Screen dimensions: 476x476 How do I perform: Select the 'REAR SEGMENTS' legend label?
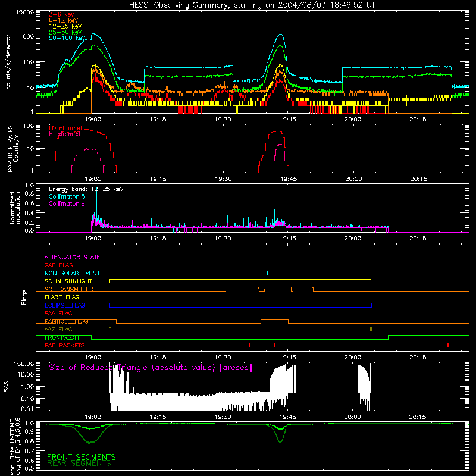pyautogui.click(x=79, y=464)
